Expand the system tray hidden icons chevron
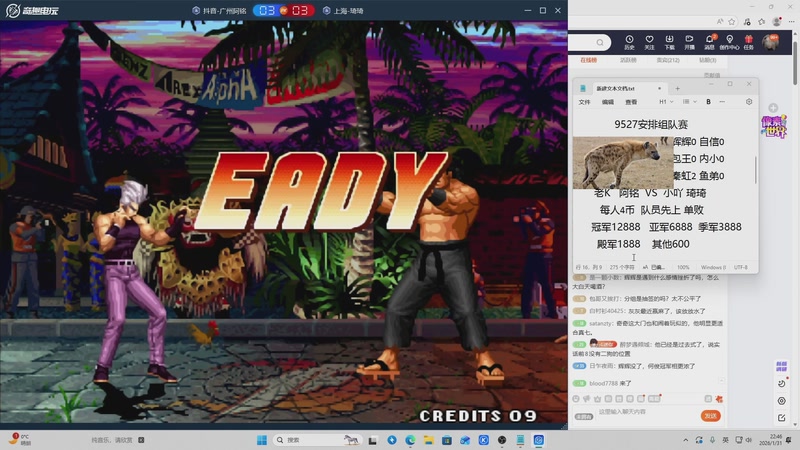800x450 pixels. 686,440
